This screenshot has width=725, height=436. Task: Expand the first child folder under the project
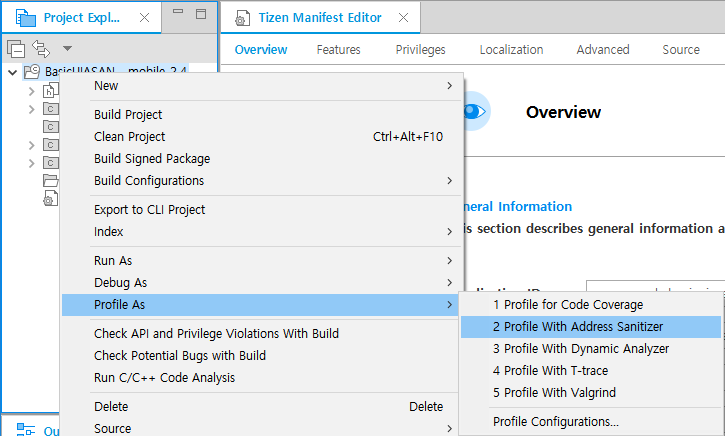pos(31,91)
